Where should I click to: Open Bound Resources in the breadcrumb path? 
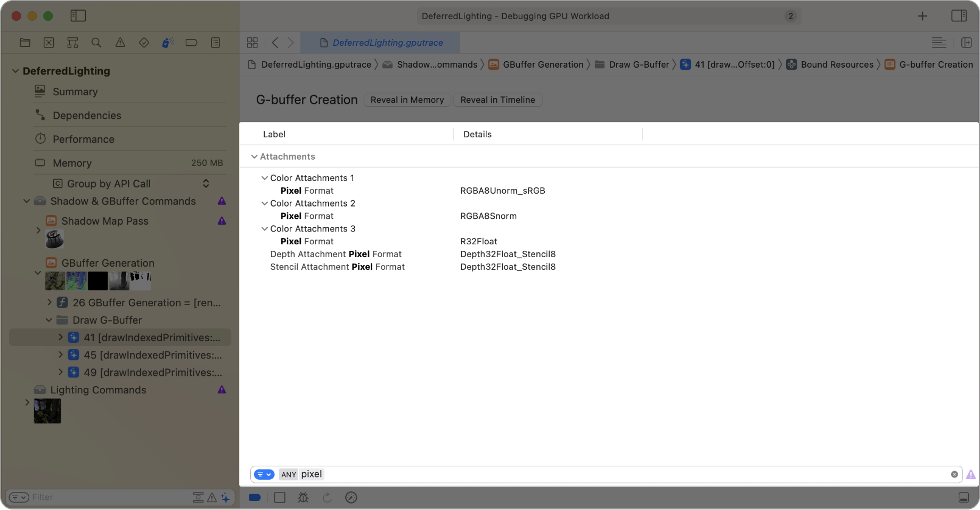click(836, 64)
